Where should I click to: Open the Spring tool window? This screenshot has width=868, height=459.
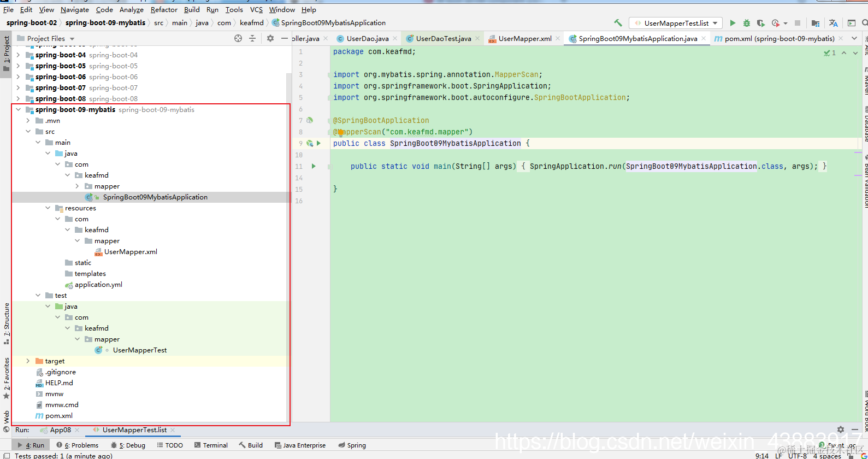pos(352,445)
